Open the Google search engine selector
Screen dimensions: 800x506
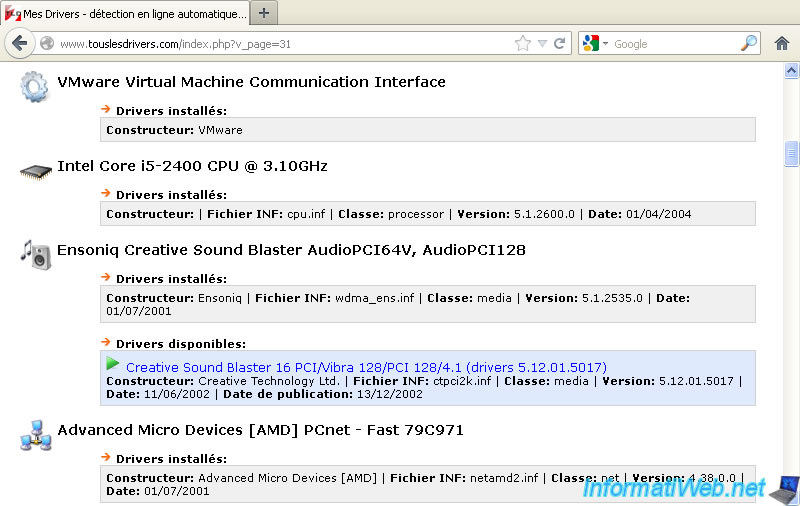point(595,43)
